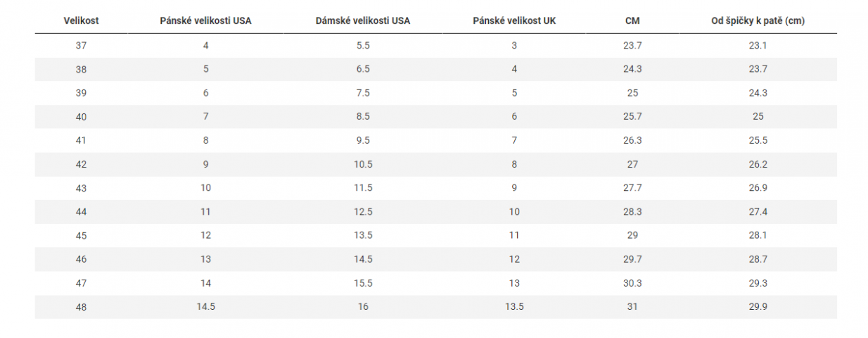Click the CM column value for size 44
Image resolution: width=868 pixels, height=338 pixels.
click(632, 212)
